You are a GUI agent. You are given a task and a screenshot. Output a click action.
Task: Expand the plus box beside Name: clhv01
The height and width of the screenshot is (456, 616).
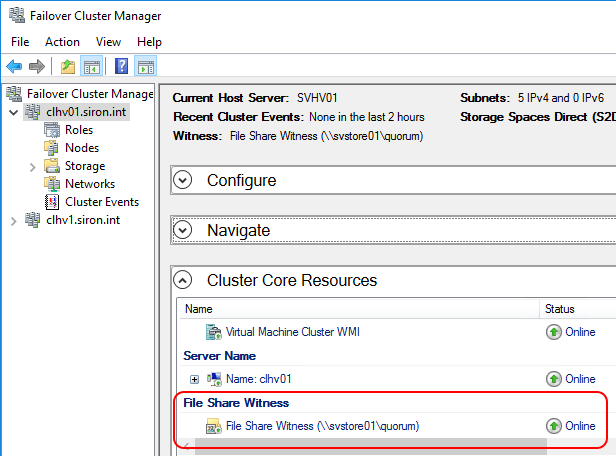[x=194, y=379]
